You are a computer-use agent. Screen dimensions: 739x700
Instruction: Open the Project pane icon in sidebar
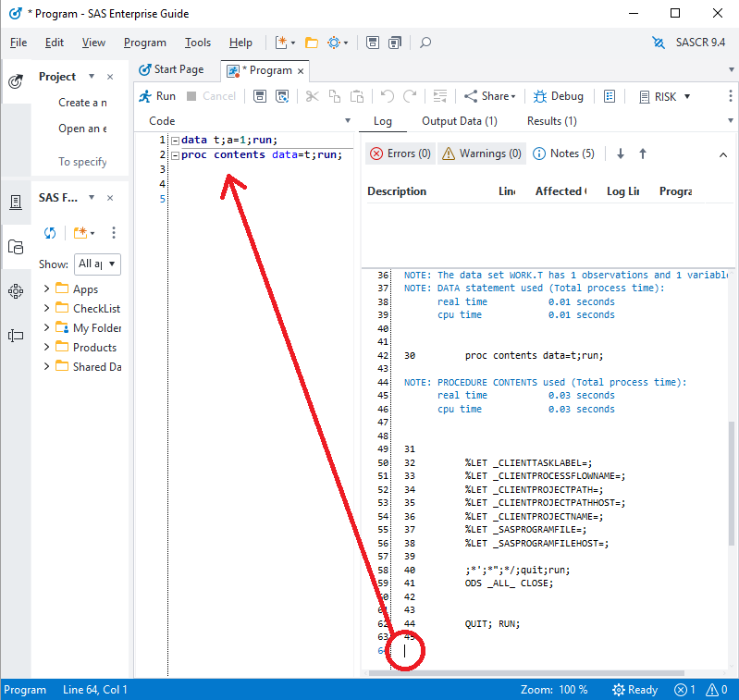[16, 81]
